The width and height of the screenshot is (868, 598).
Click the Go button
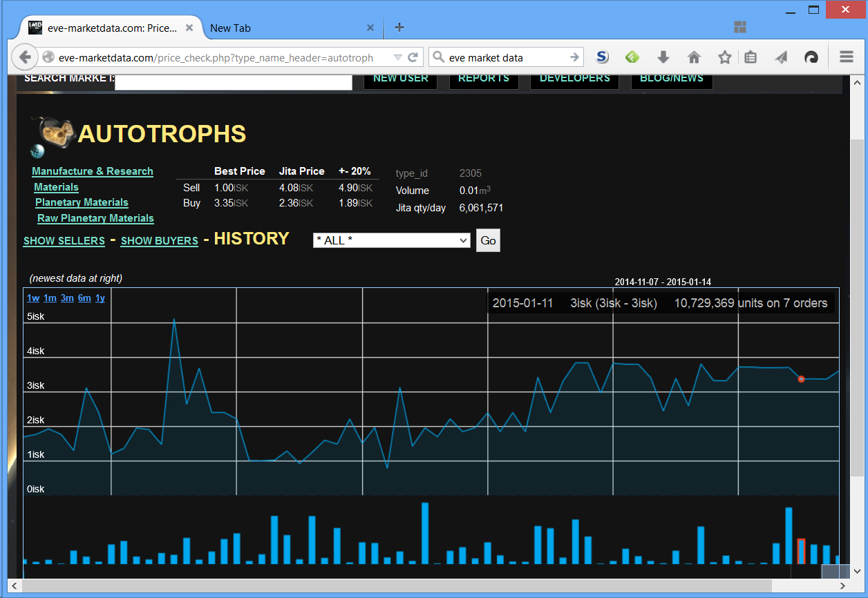click(488, 240)
